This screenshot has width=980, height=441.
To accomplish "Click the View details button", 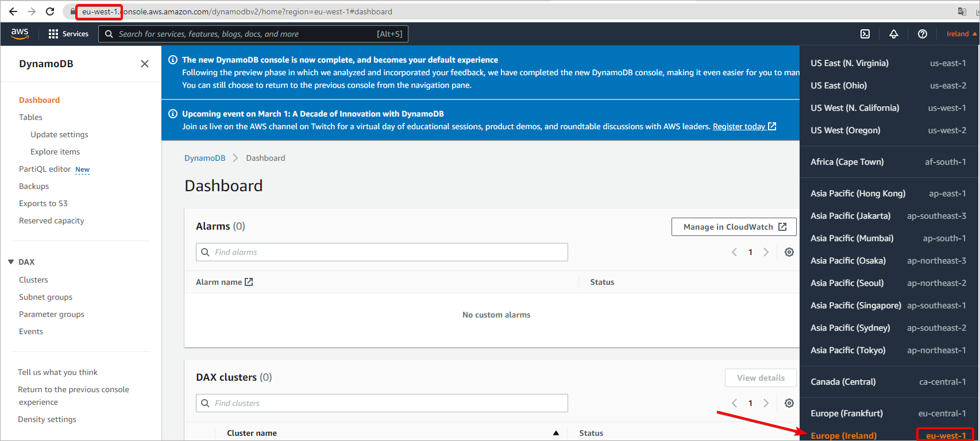I will tap(761, 378).
